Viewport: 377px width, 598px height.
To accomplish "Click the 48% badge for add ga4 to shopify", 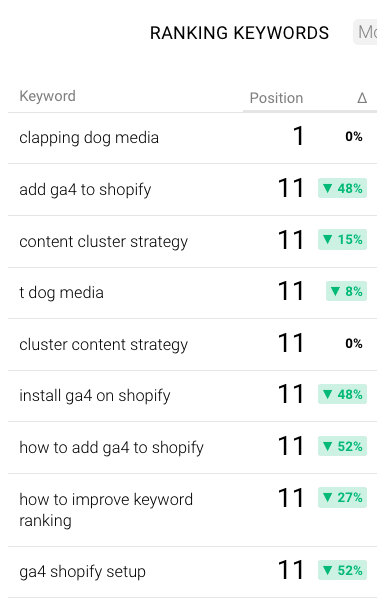I will coord(342,188).
